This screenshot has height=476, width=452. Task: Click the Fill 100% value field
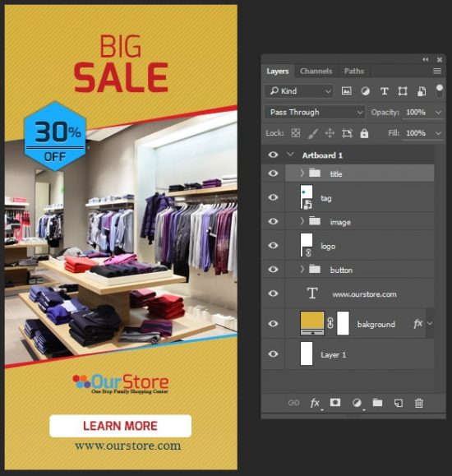click(x=416, y=133)
